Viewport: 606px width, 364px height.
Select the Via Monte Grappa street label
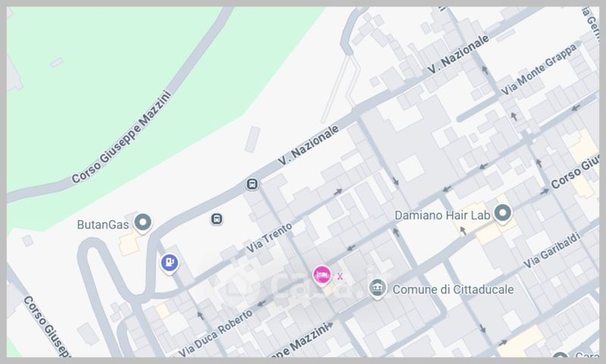(x=539, y=69)
